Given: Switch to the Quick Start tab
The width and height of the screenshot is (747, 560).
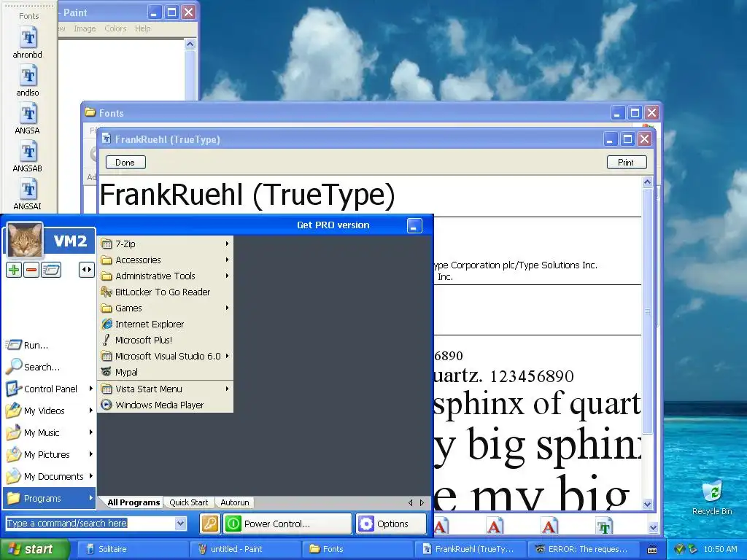Looking at the screenshot, I should pyautogui.click(x=189, y=502).
